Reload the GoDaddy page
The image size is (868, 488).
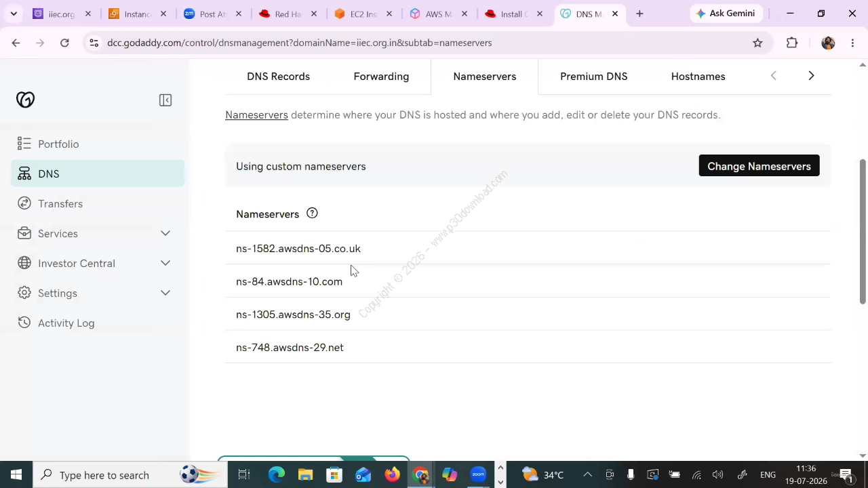pos(64,43)
